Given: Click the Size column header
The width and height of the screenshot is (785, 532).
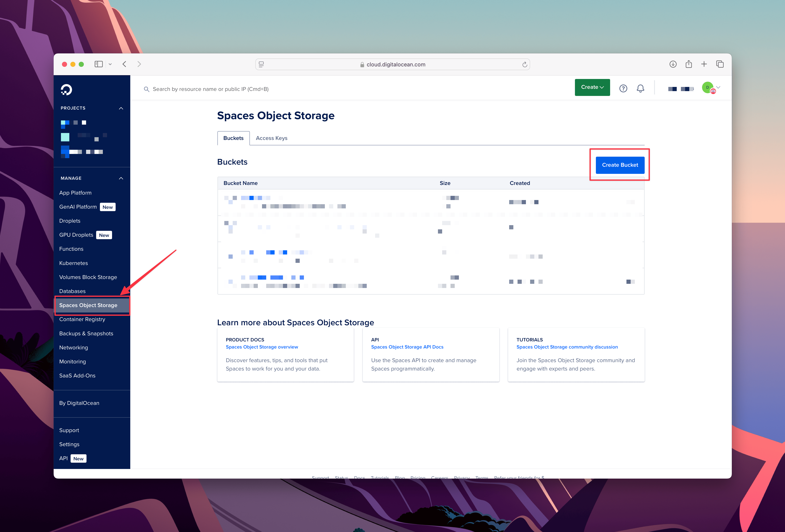Looking at the screenshot, I should 445,183.
